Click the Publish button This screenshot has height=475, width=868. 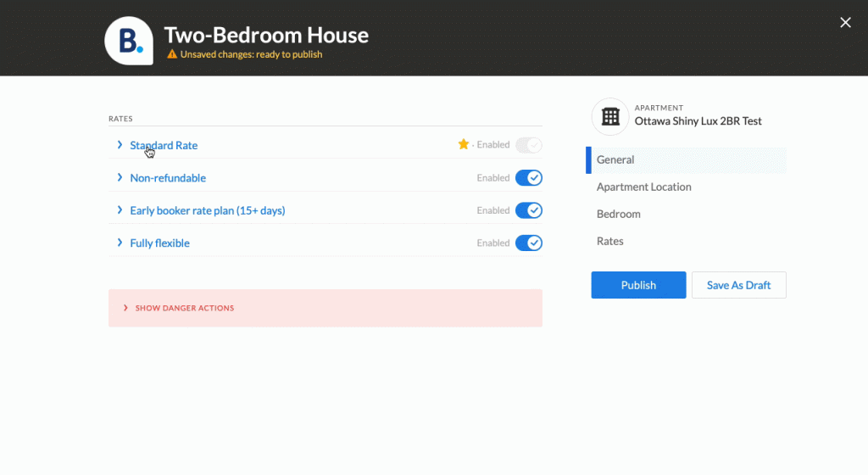638,285
